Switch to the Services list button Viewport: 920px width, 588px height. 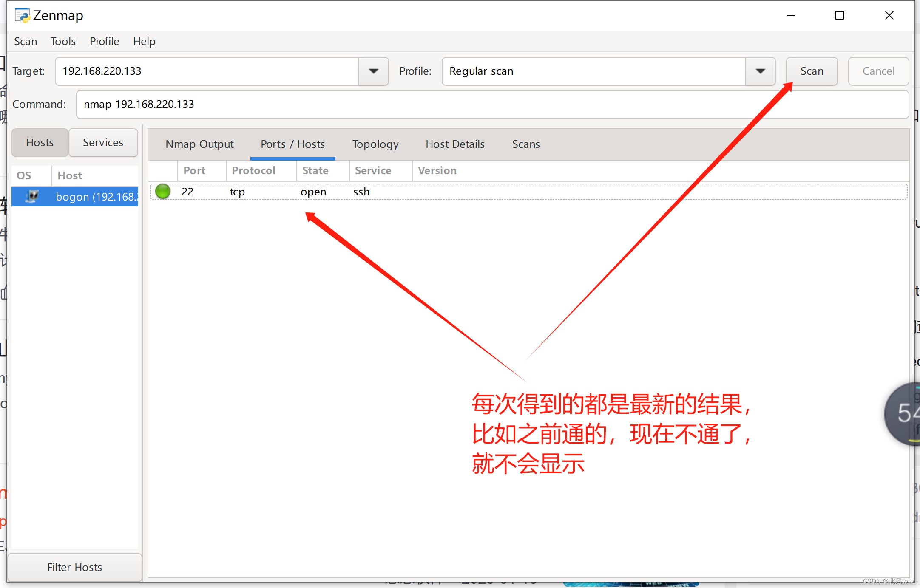(x=103, y=143)
